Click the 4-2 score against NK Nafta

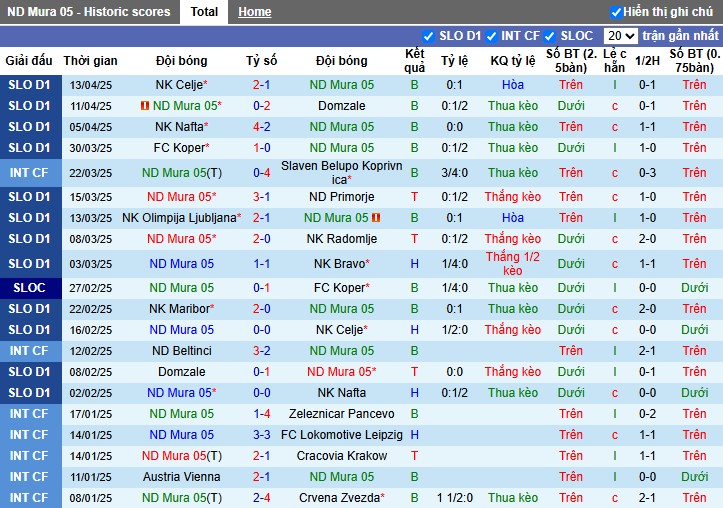coord(261,127)
